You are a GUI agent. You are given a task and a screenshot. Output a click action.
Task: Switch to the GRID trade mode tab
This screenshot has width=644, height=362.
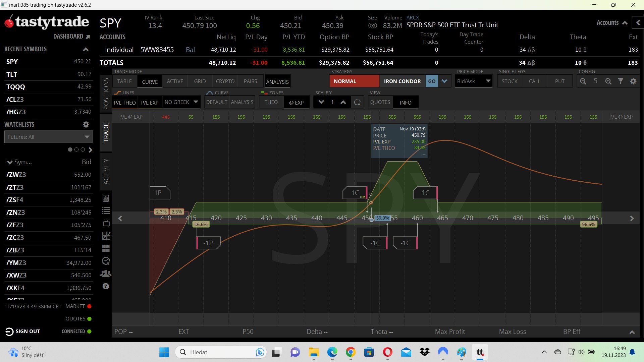(200, 81)
